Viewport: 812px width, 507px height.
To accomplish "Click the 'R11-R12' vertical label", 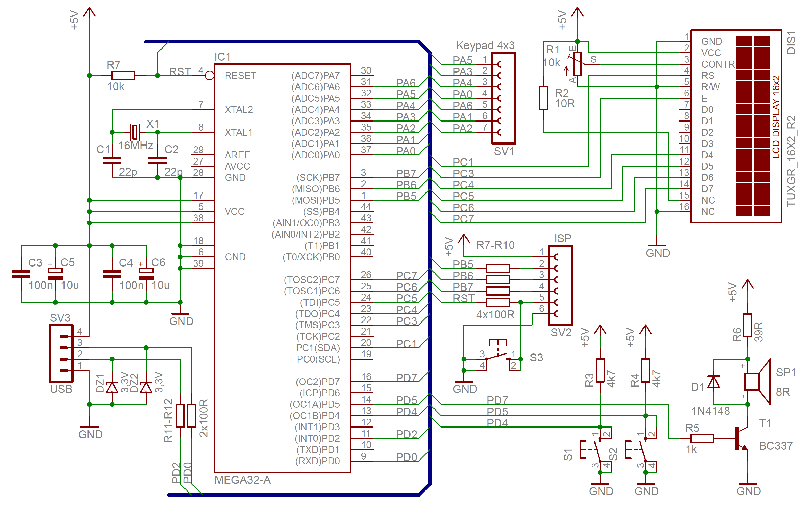I will (x=168, y=421).
